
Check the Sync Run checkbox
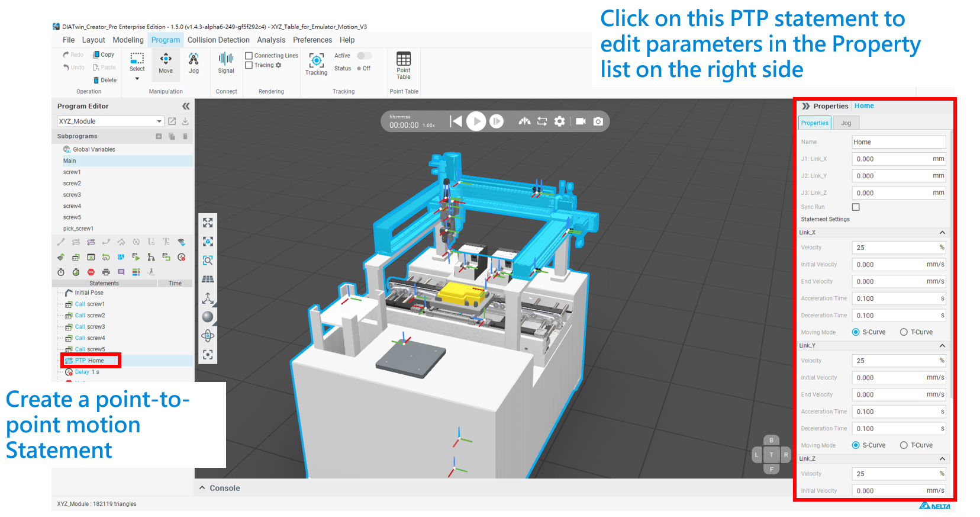[x=856, y=207]
